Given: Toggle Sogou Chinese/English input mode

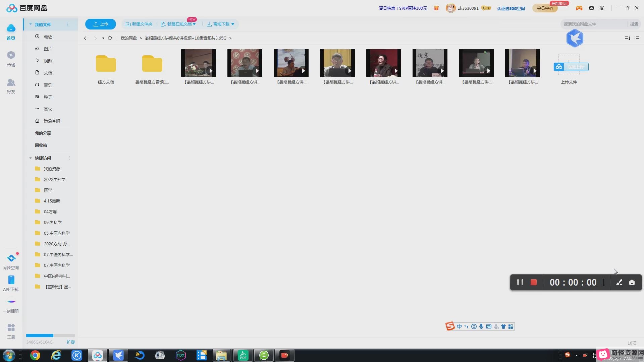Looking at the screenshot, I should (x=459, y=326).
